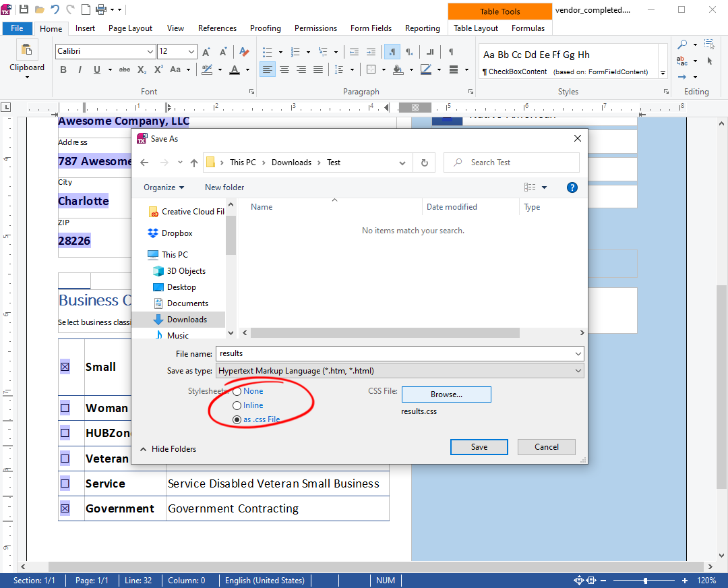The height and width of the screenshot is (588, 728).
Task: Click the Show paragraph marks icon
Action: tap(451, 51)
